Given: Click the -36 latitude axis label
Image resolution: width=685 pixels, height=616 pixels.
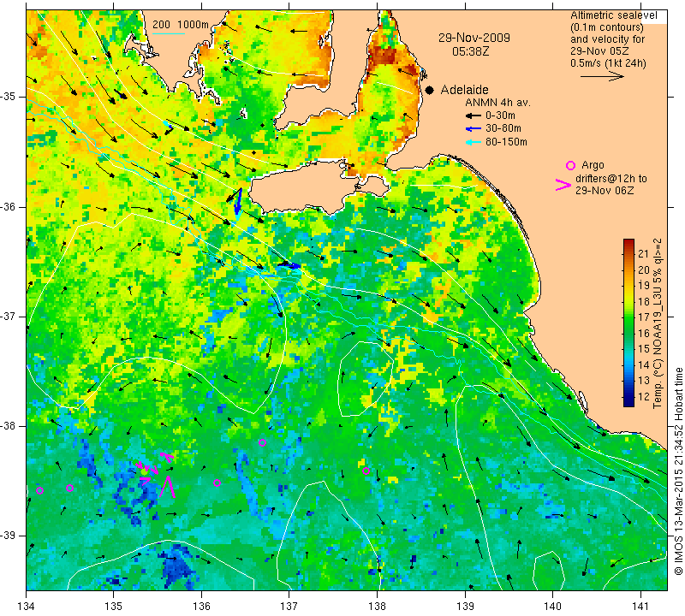Looking at the screenshot, I should tap(9, 206).
